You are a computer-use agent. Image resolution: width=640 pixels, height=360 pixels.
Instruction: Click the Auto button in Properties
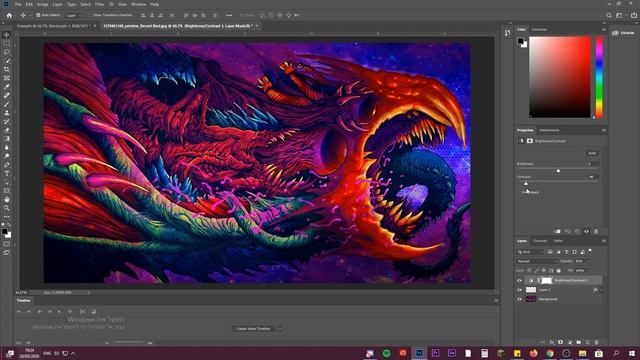click(x=592, y=153)
